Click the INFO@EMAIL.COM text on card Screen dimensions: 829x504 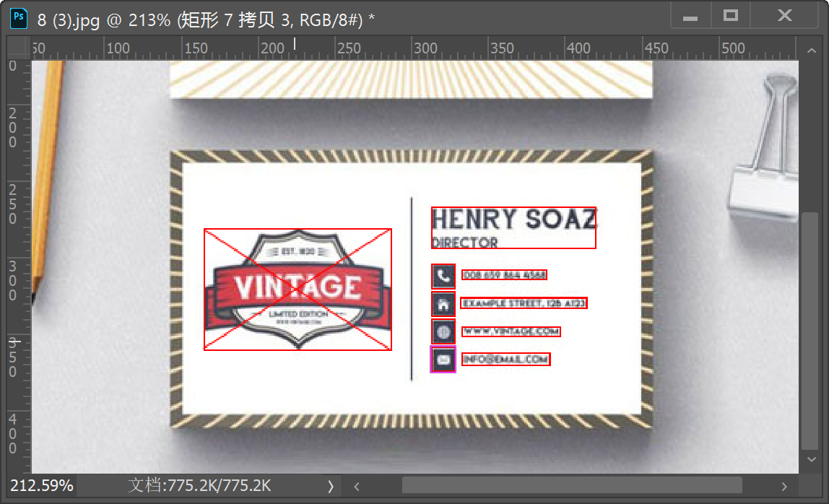[x=505, y=359]
